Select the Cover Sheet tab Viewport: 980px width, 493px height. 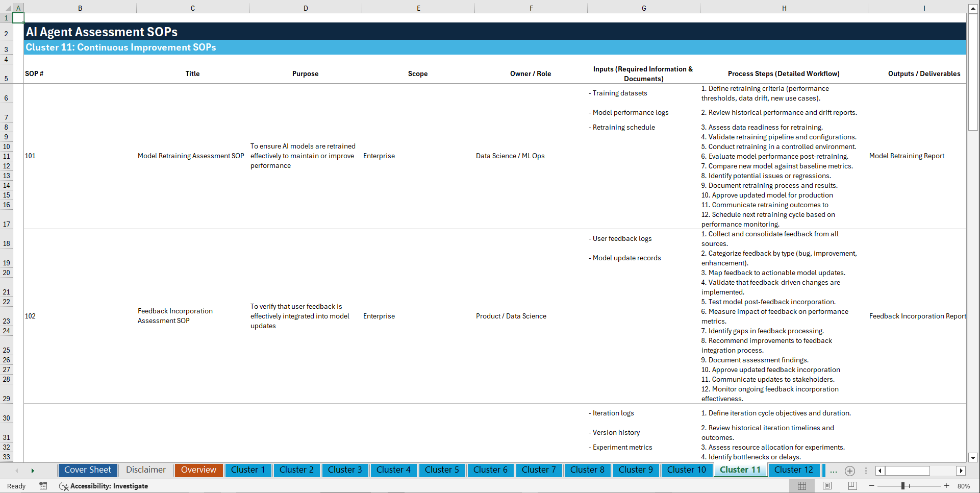point(87,470)
